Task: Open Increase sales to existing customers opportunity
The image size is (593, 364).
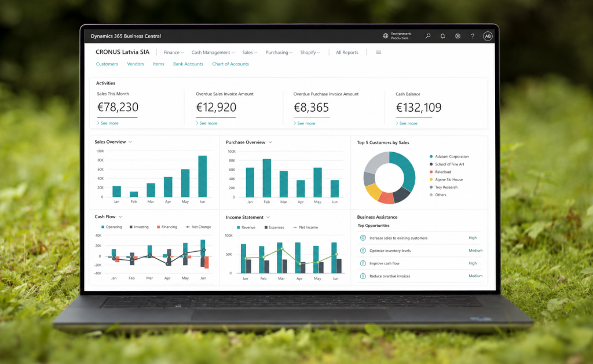Action: [420, 238]
